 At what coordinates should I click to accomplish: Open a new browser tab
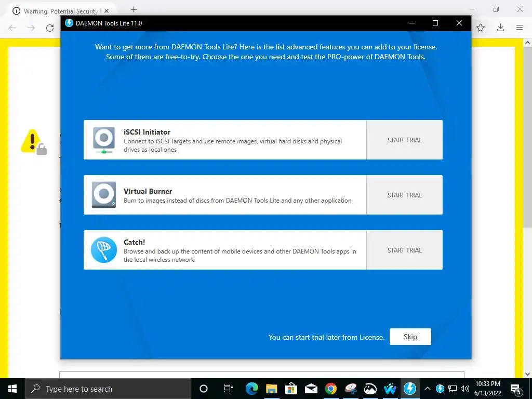click(x=134, y=9)
